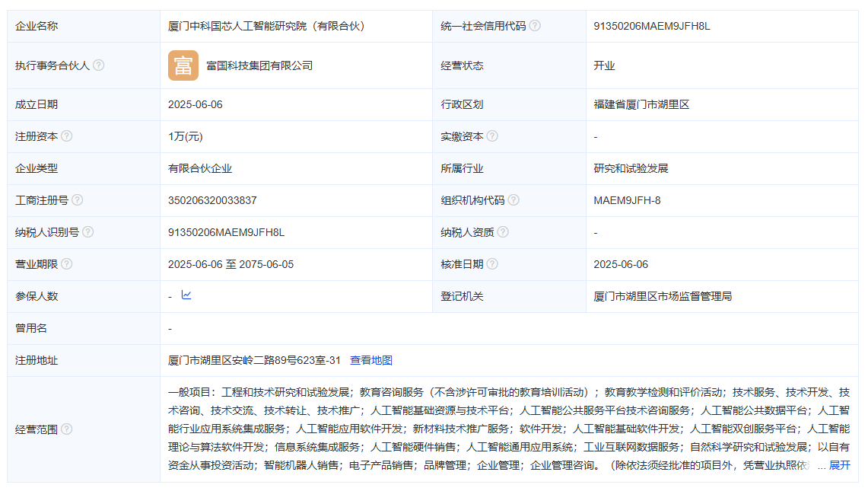Click the 企业类型 label cell
868x488 pixels.
pyautogui.click(x=84, y=168)
